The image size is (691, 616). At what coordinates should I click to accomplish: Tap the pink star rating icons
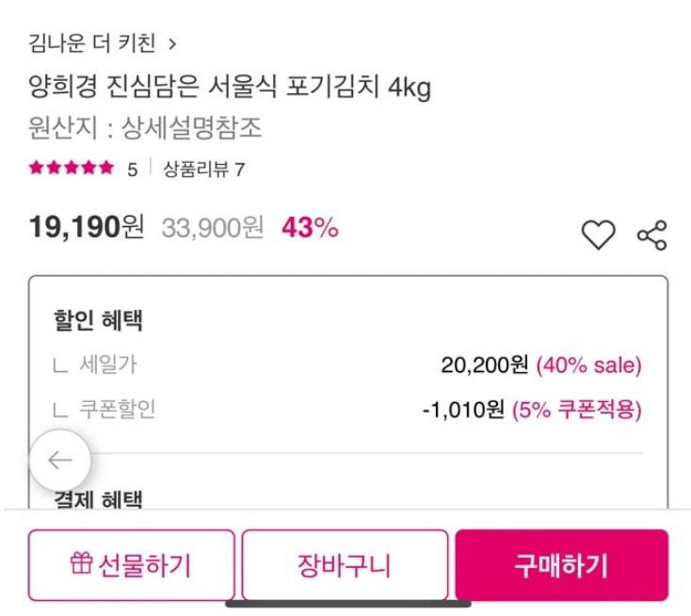click(x=72, y=168)
